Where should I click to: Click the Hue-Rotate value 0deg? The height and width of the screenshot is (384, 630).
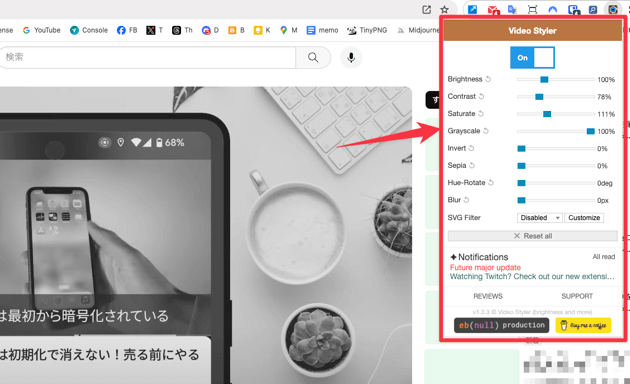coord(605,183)
